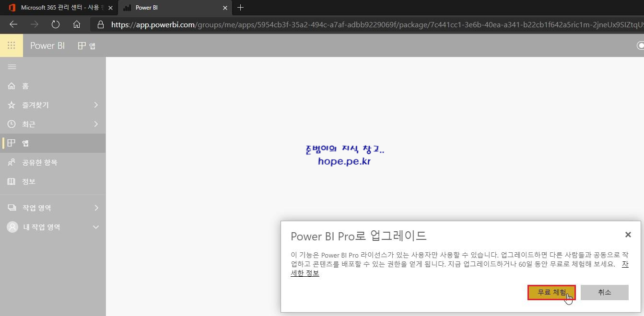
Task: Open 최근 in the sidebar
Action: tap(53, 124)
